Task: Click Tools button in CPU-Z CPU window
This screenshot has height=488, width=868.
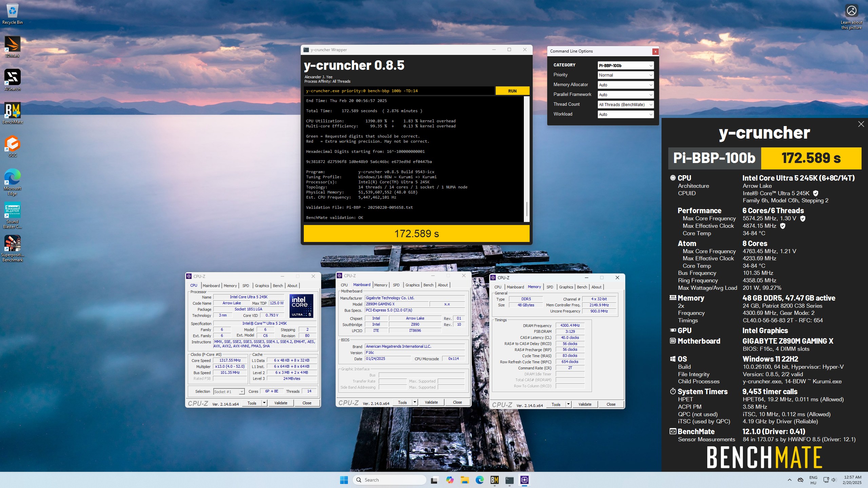Action: (x=252, y=403)
